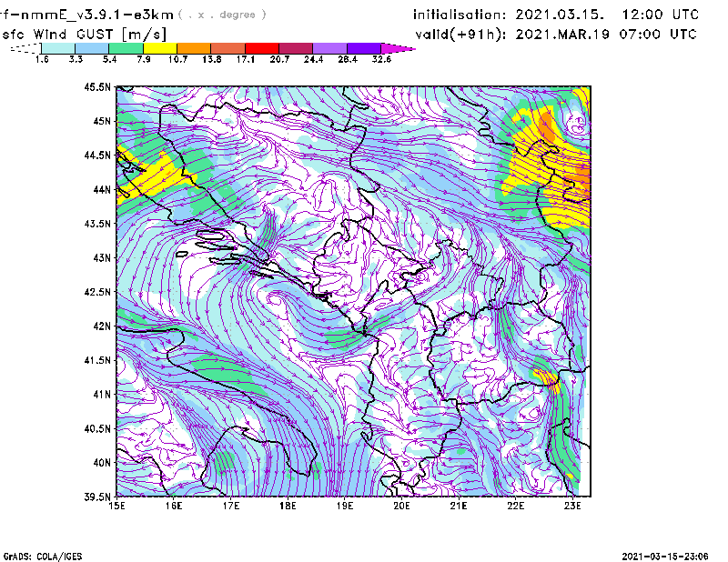Click the '2021-03-15-23:06' timestamp
This screenshot has height=562, width=728.
pos(665,557)
